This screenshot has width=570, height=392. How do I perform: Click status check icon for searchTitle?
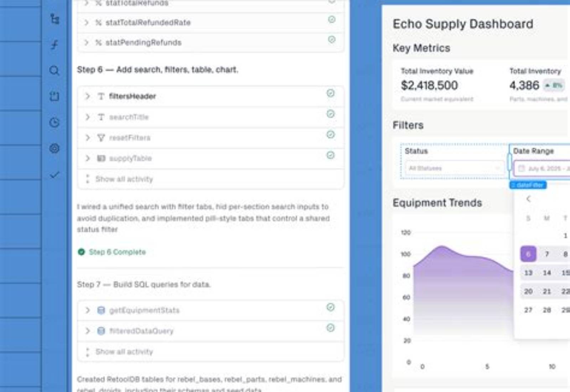(331, 114)
